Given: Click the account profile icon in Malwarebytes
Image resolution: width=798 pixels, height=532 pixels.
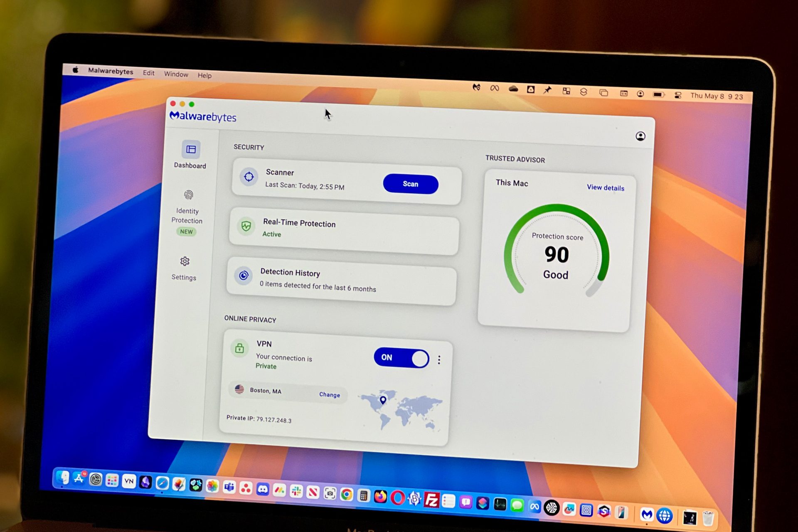Looking at the screenshot, I should pyautogui.click(x=640, y=136).
